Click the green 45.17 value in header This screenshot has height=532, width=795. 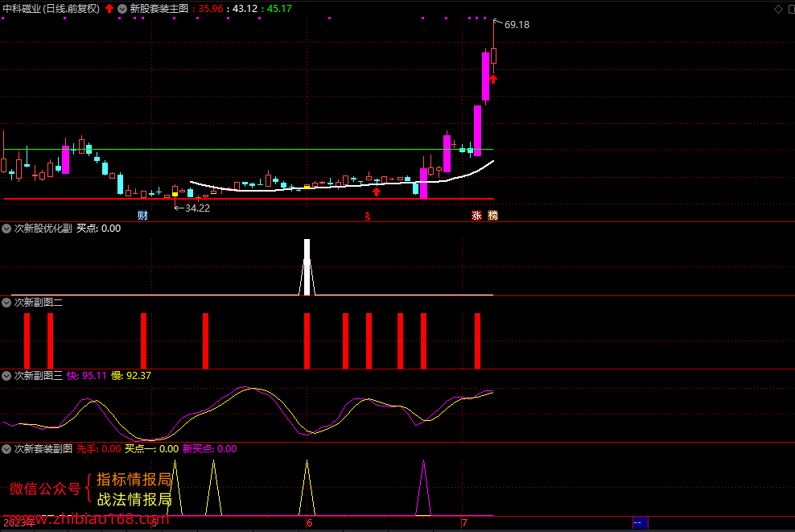point(279,9)
